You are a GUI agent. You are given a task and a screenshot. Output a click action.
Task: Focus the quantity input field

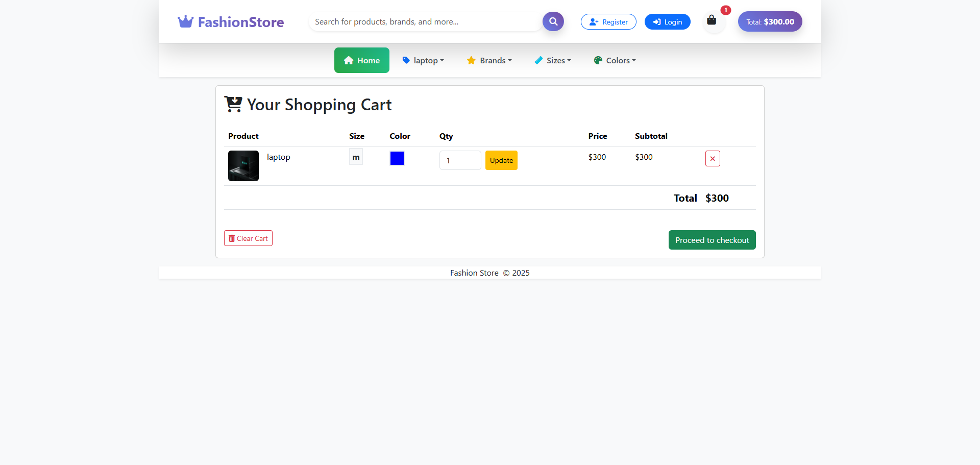coord(460,160)
